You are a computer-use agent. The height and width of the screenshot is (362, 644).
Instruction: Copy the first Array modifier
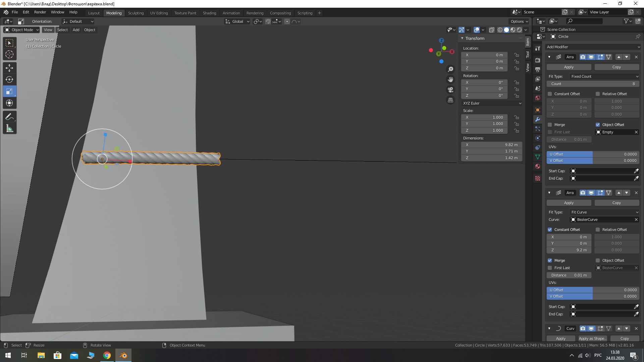tap(617, 67)
